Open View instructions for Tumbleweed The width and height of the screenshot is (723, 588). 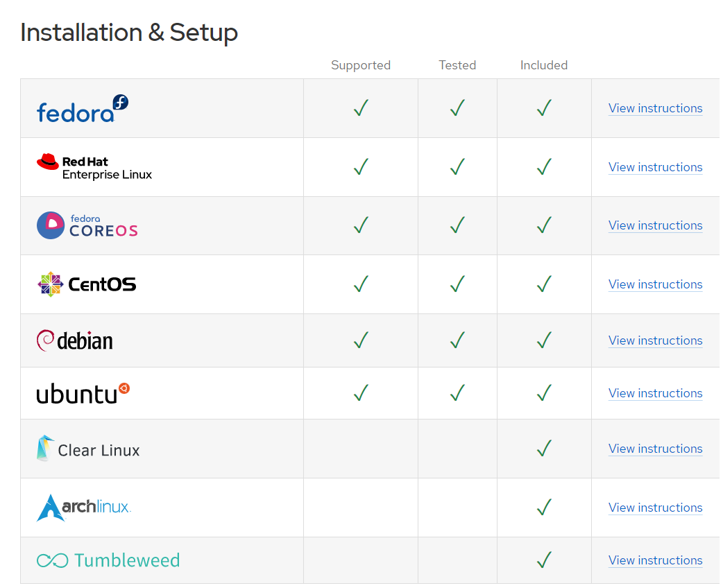655,560
